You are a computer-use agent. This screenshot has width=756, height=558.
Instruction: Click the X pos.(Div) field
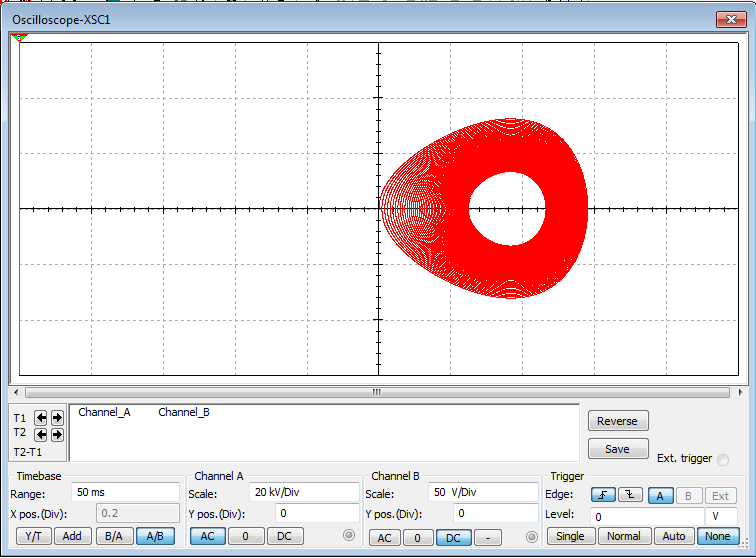coord(138,513)
